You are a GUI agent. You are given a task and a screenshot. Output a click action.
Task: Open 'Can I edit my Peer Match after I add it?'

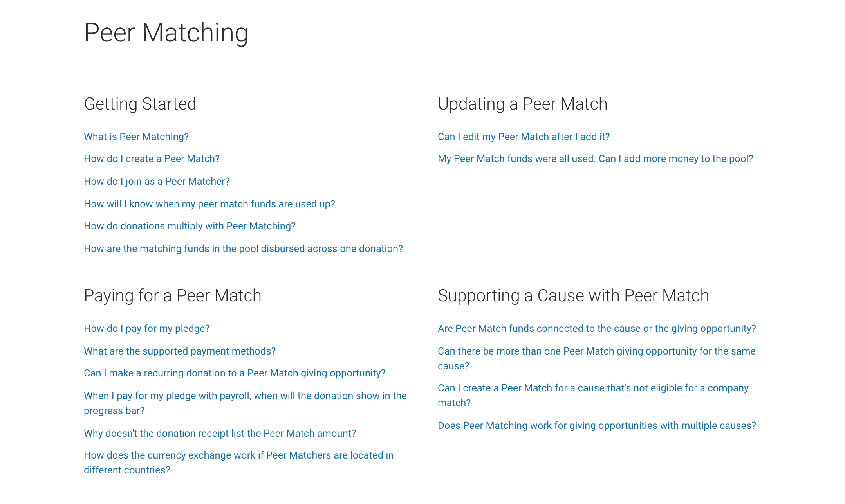(x=524, y=137)
